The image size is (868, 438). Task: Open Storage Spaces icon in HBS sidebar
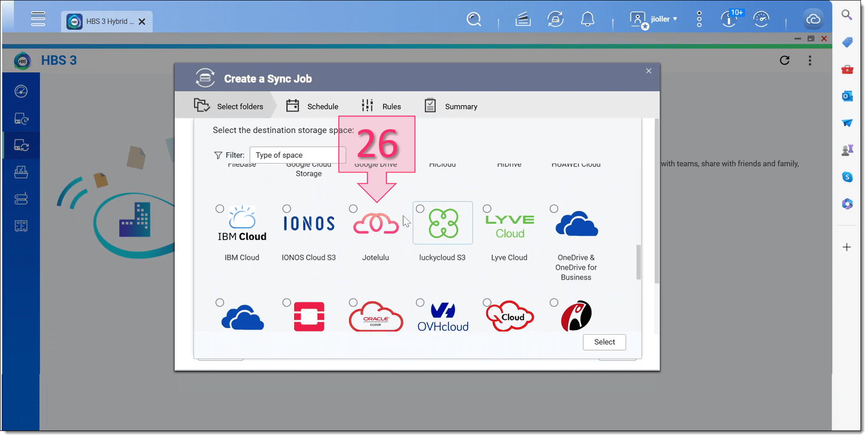coord(21,199)
